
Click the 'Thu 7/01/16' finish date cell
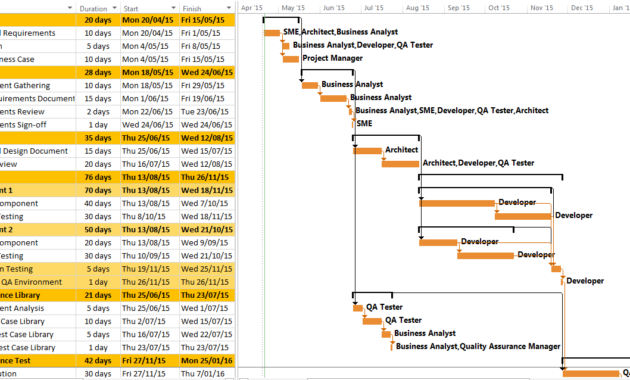coord(207,374)
